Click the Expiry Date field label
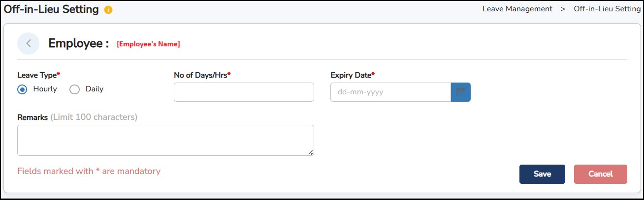Viewport: 644px width, 200px height. [x=352, y=75]
